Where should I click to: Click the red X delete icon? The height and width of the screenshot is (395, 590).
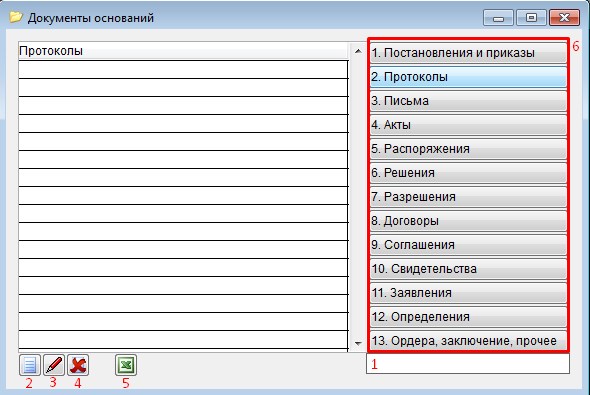coord(78,365)
